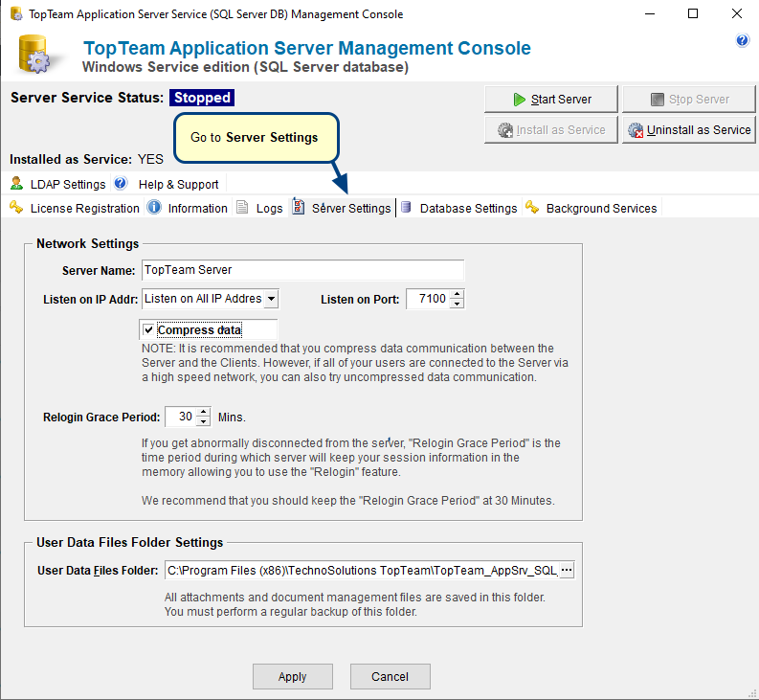759x700 pixels.
Task: Click the LDAP Settings user icon
Action: point(16,184)
